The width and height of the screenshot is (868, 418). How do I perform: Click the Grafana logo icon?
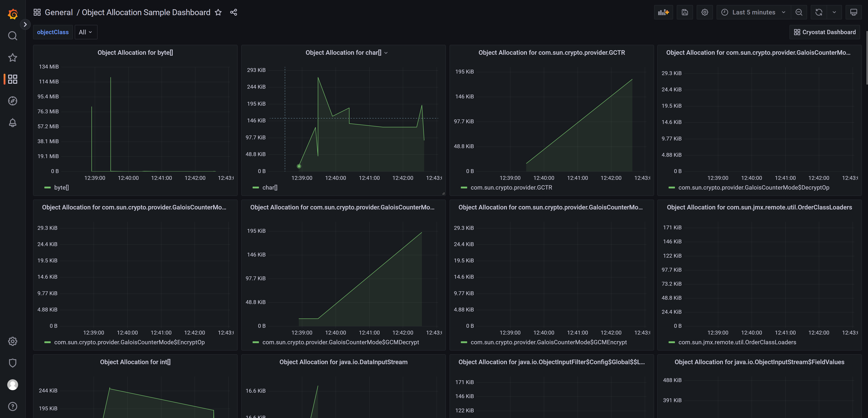click(12, 14)
